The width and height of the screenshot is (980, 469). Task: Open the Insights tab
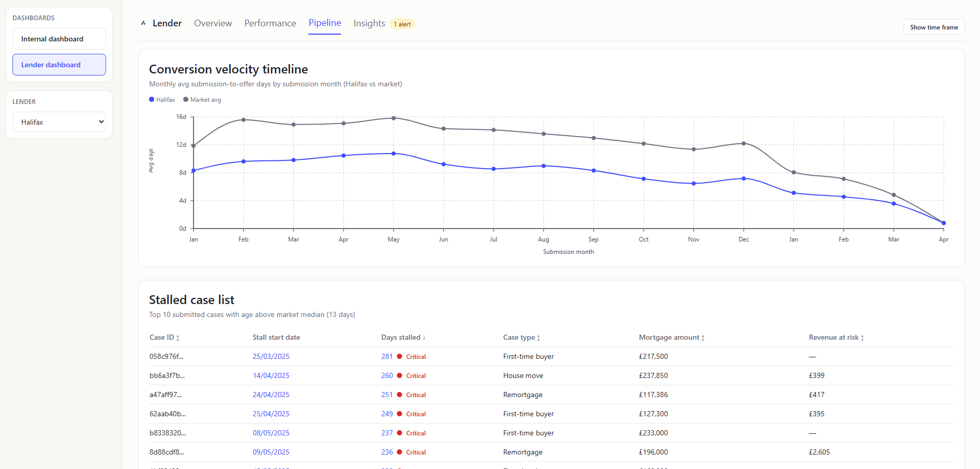(368, 23)
